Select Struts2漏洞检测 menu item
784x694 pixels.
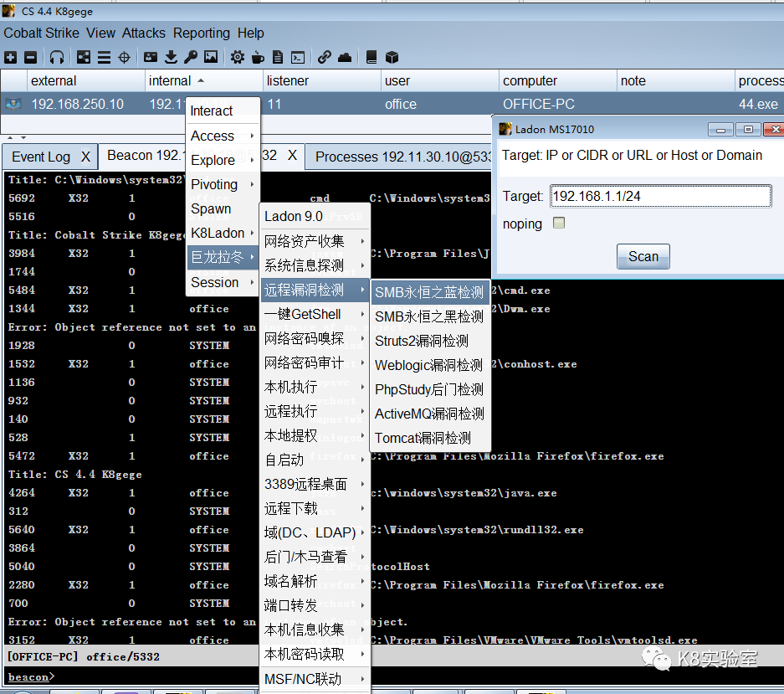pos(430,341)
